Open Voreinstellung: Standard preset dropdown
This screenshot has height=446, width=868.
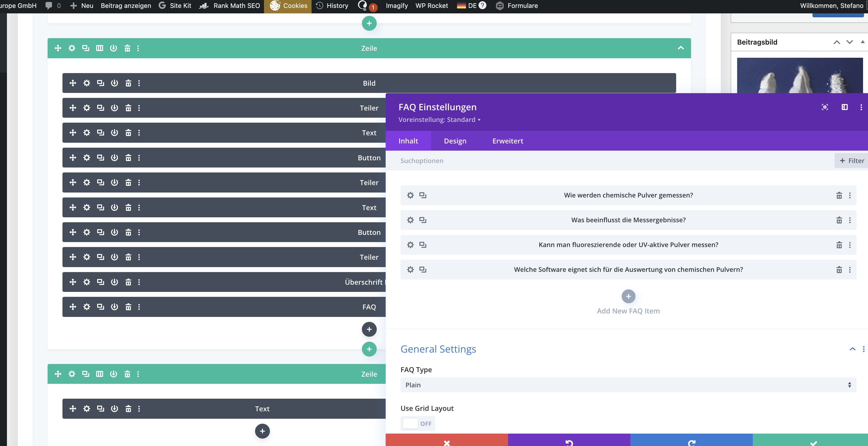[439, 120]
